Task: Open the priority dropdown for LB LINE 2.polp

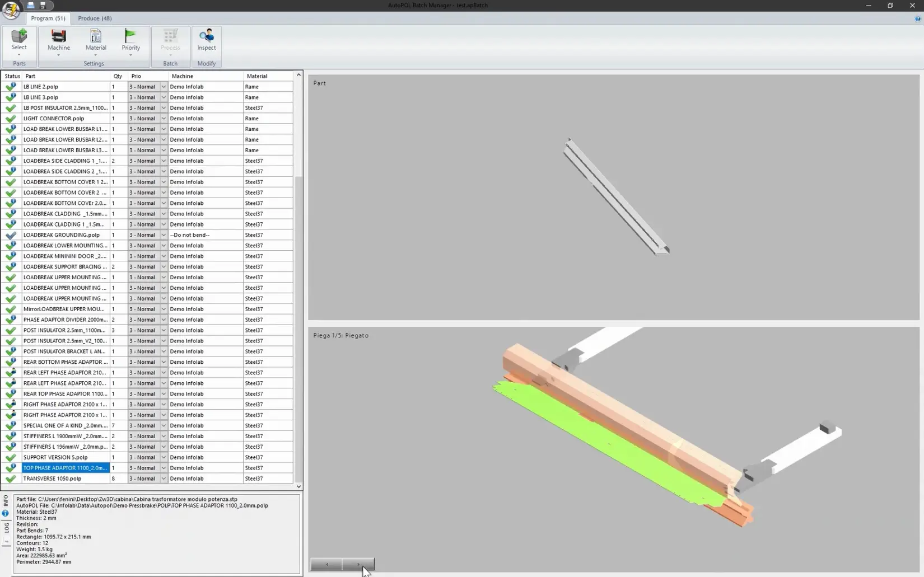Action: point(162,86)
